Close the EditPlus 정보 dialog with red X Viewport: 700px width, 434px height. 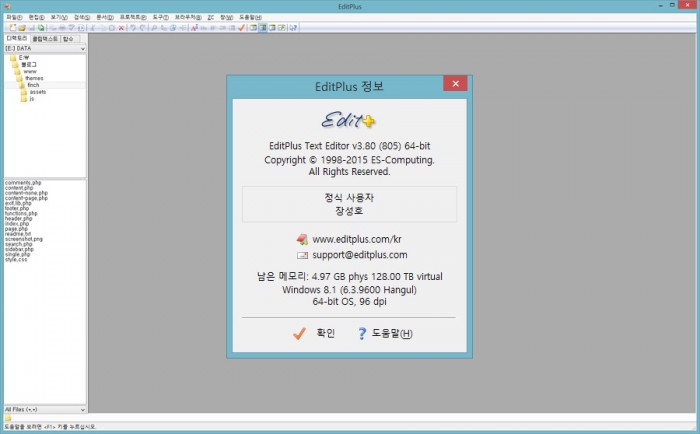pyautogui.click(x=455, y=83)
